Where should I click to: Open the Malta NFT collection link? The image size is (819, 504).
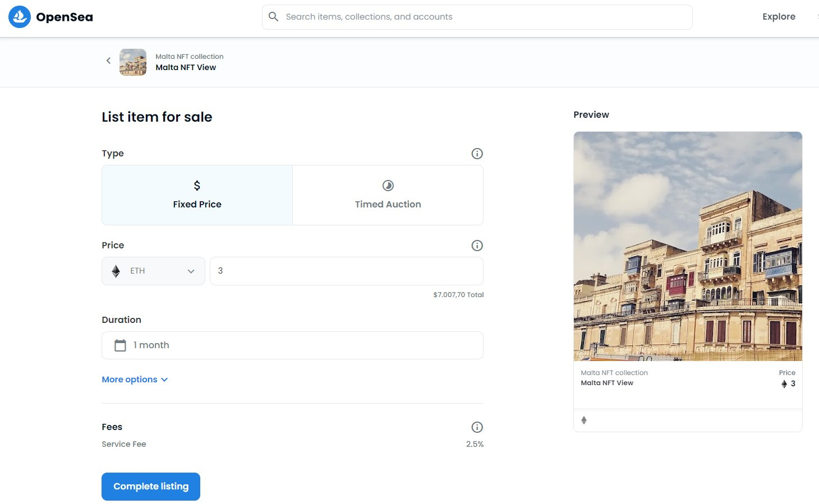pyautogui.click(x=189, y=57)
